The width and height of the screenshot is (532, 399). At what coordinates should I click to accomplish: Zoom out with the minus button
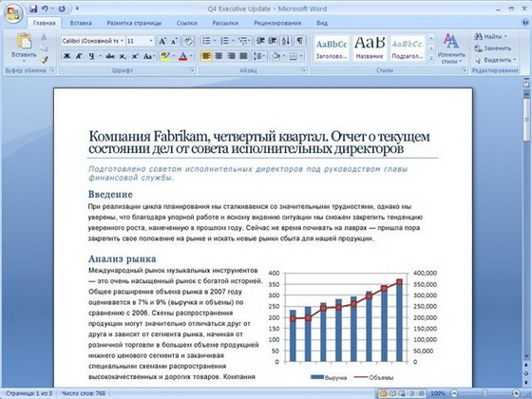coord(454,393)
